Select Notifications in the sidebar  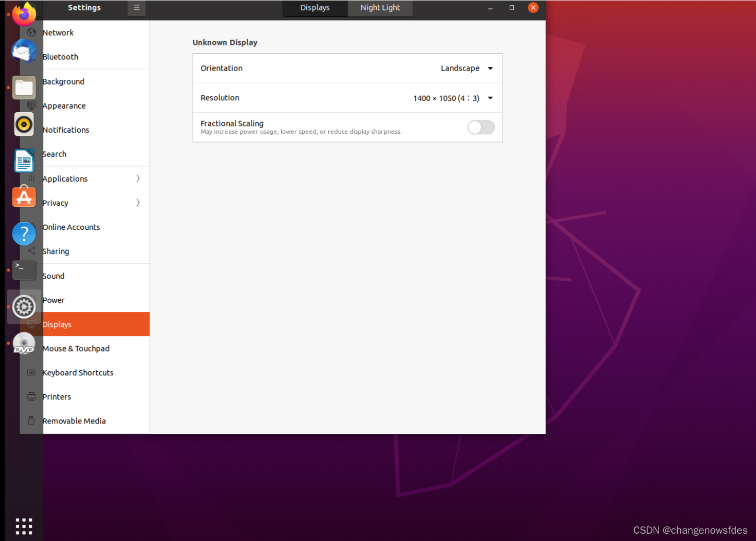point(85,130)
